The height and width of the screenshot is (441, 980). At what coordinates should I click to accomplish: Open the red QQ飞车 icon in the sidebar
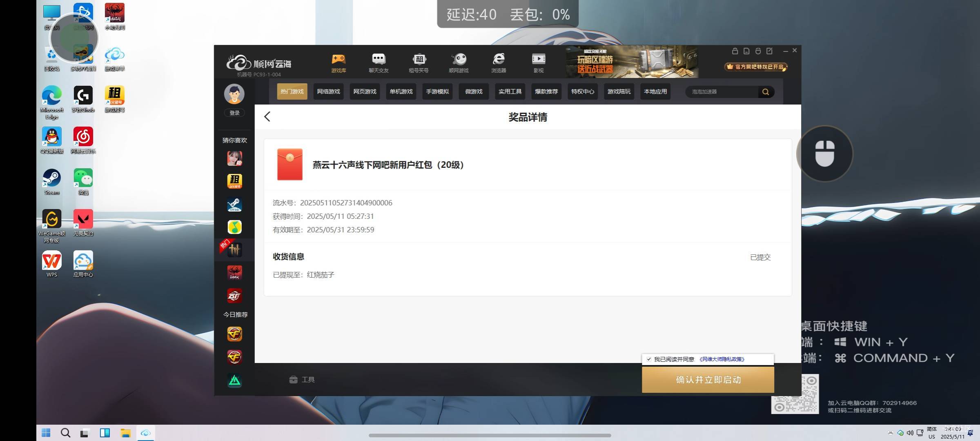234,296
